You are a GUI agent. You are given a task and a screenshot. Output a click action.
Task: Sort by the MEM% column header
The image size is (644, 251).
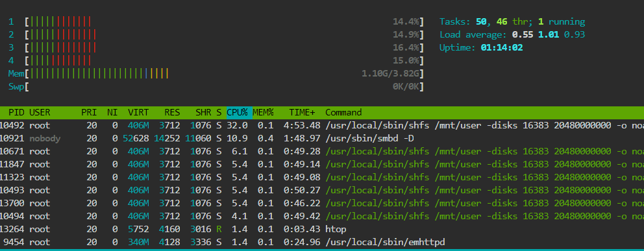coord(263,112)
